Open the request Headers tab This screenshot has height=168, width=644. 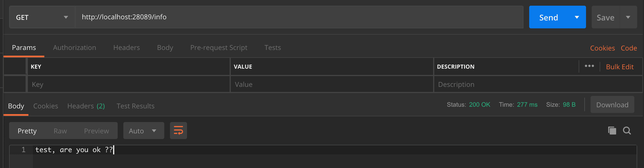126,48
